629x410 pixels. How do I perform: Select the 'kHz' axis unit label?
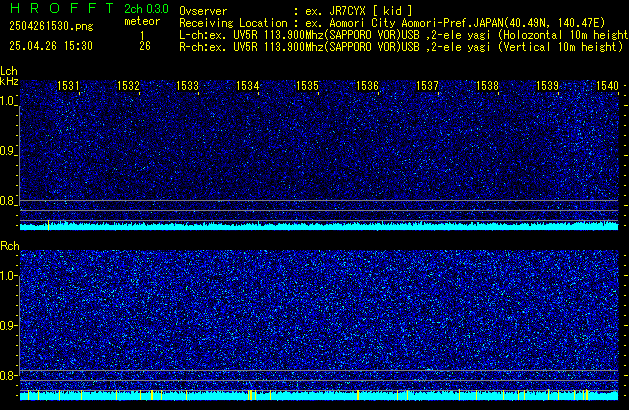click(x=9, y=81)
